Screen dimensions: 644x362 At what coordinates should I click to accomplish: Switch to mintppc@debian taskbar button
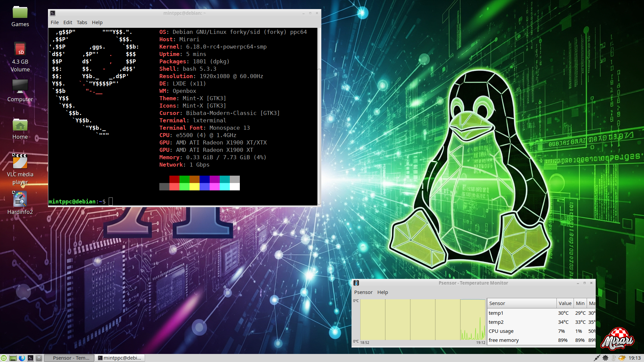[x=120, y=358]
